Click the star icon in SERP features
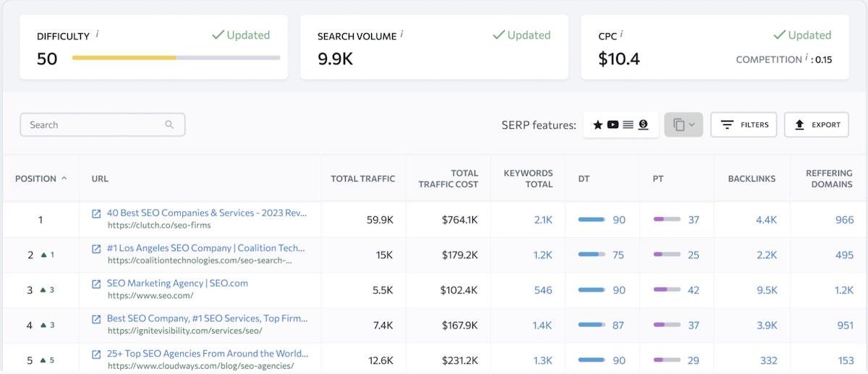The image size is (868, 374). pos(597,124)
